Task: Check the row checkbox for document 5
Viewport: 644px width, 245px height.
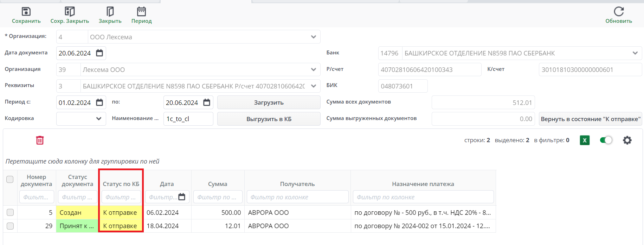Action: [x=10, y=212]
